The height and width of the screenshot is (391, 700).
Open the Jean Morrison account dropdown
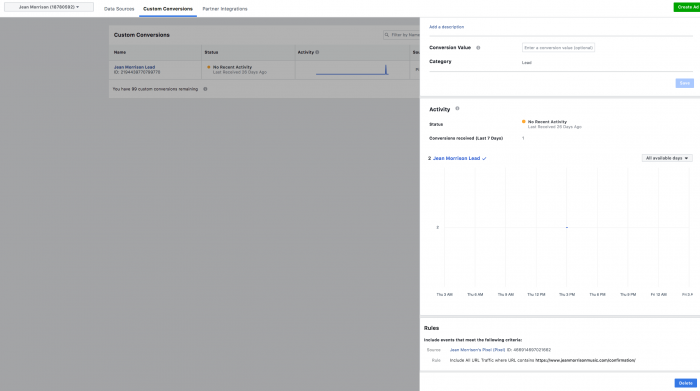(49, 7)
